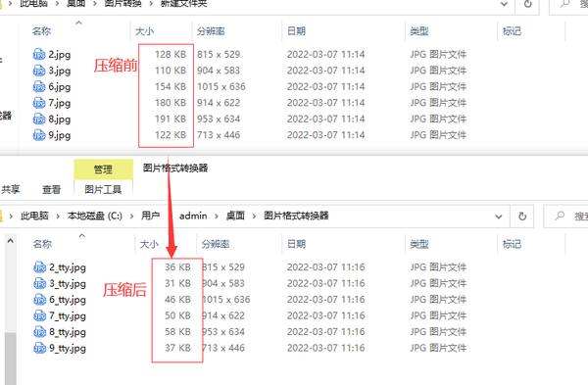Image resolution: width=588 pixels, height=385 pixels.
Task: Select the 2_tty.jpg file icon
Action: [x=40, y=267]
